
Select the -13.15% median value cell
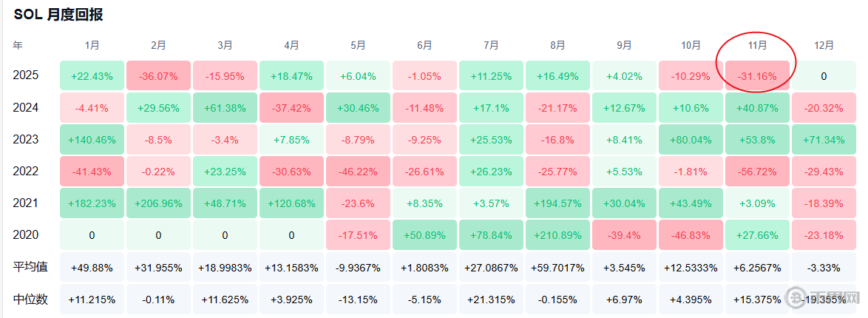point(358,299)
